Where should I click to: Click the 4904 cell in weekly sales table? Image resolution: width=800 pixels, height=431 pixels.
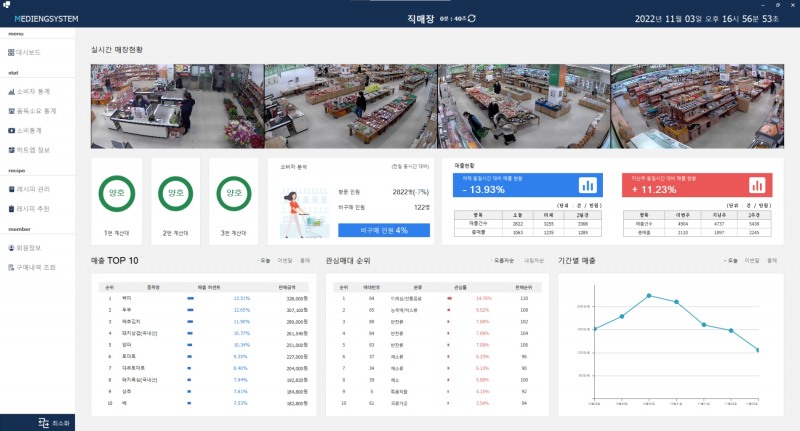(683, 224)
